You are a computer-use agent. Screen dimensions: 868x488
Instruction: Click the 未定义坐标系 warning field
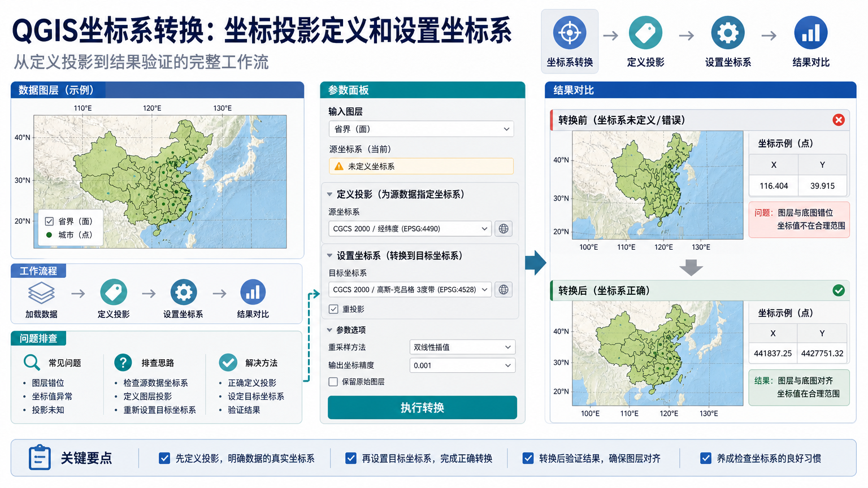click(421, 166)
